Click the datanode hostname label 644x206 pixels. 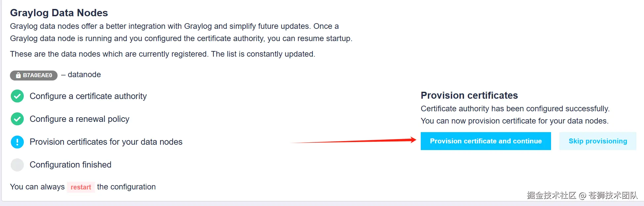[x=84, y=75]
